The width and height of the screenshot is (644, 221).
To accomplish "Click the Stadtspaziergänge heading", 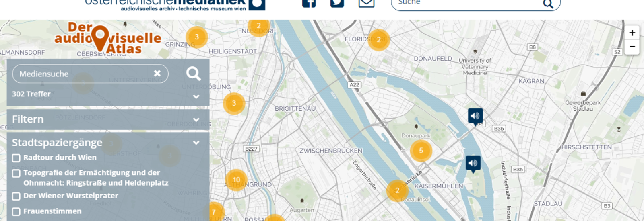I will coord(57,143).
